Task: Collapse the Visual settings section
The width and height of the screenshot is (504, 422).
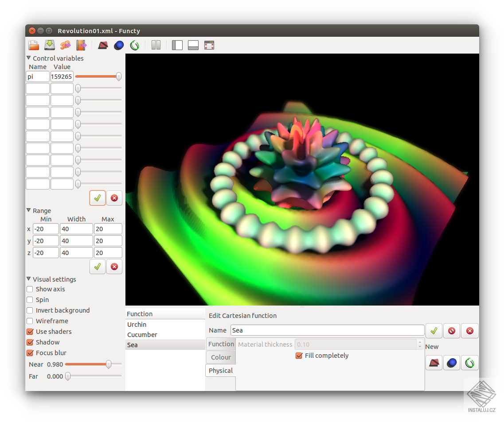Action: (x=29, y=279)
